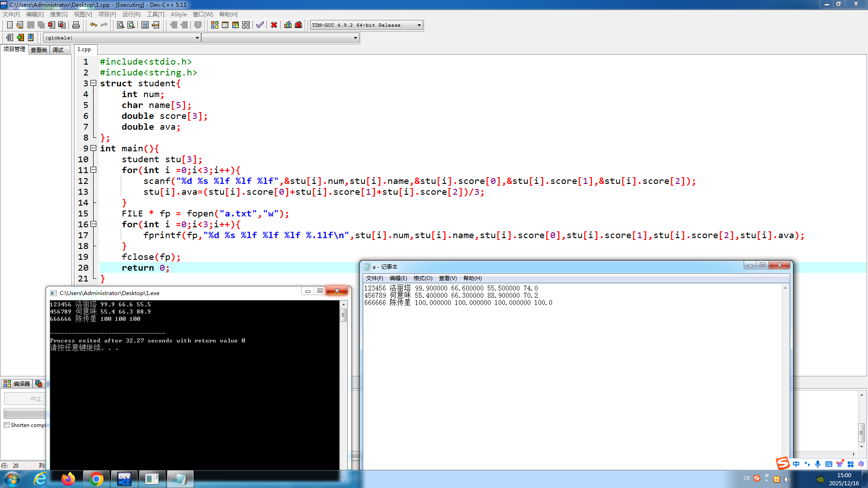
Task: Click the 编译器 compiler tab button
Action: (x=17, y=384)
